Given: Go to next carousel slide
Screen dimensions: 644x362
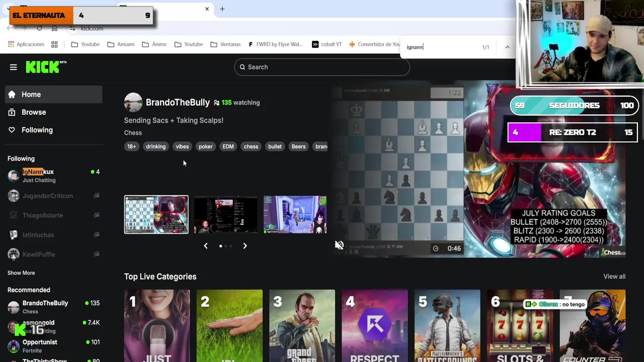Looking at the screenshot, I should (245, 246).
